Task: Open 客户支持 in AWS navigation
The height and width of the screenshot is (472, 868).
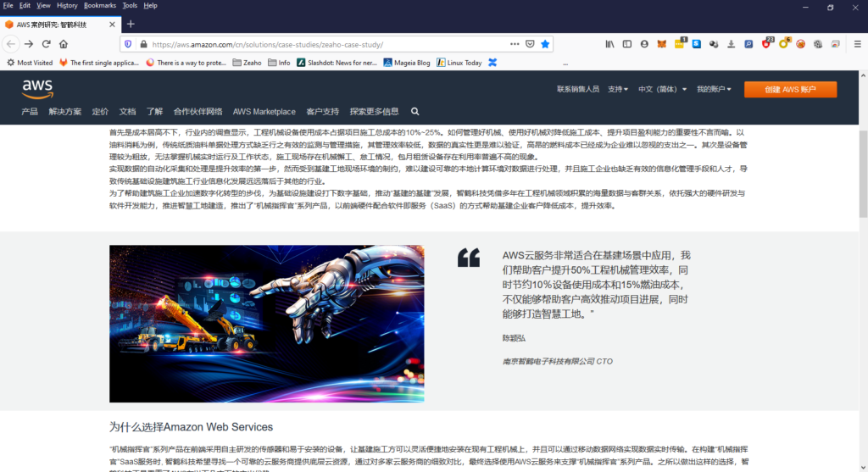Action: (323, 112)
